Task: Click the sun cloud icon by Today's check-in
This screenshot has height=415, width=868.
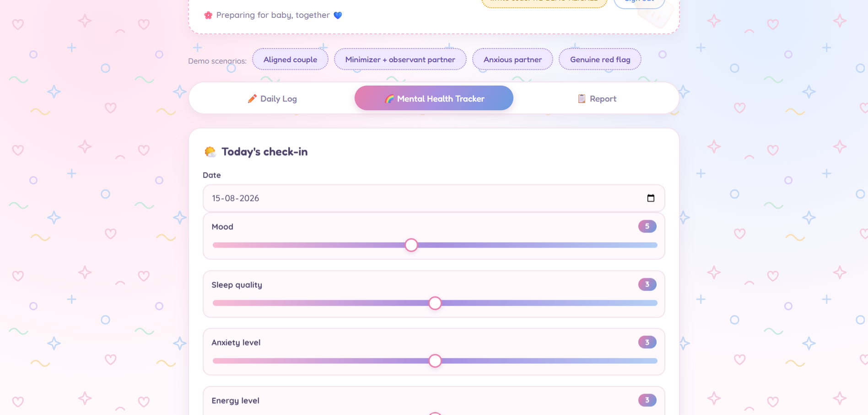Action: click(x=210, y=151)
